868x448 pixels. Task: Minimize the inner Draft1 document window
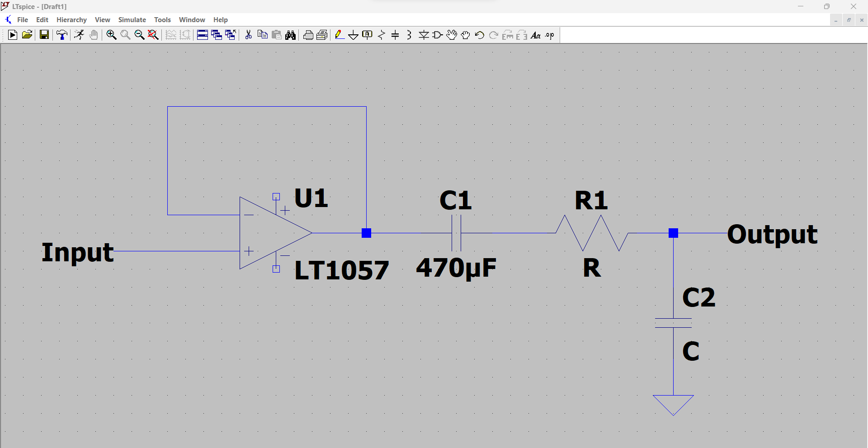tap(836, 20)
